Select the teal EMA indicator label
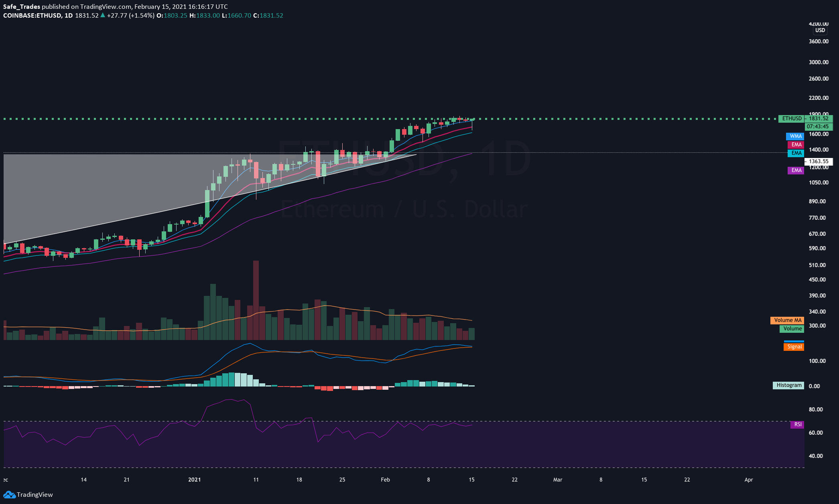Viewport: 839px width, 504px height. pos(796,153)
